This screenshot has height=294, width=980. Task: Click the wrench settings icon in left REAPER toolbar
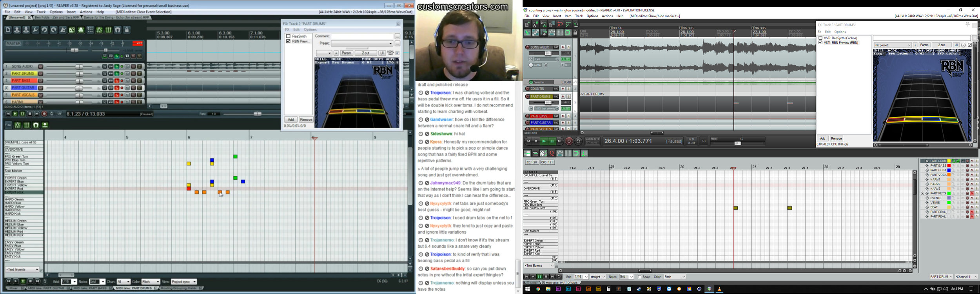tap(35, 30)
